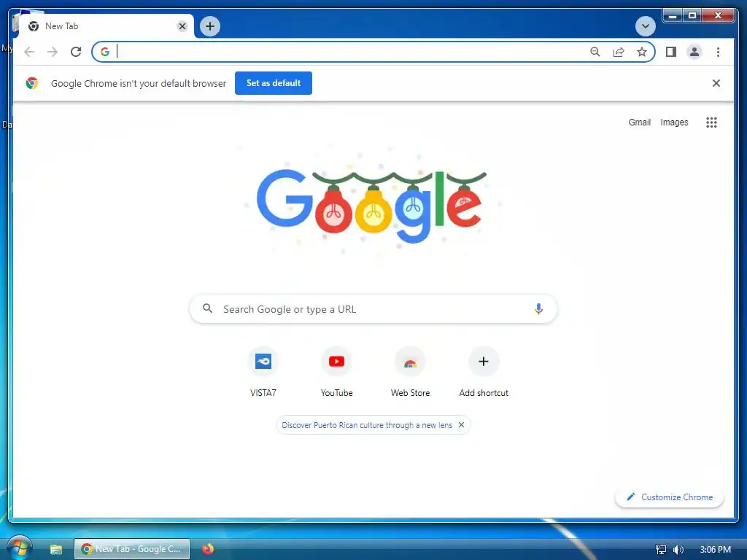
Task: Share this page icon
Action: [619, 52]
